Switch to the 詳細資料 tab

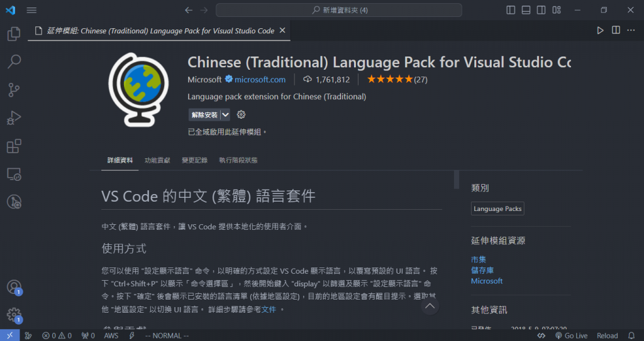(120, 160)
